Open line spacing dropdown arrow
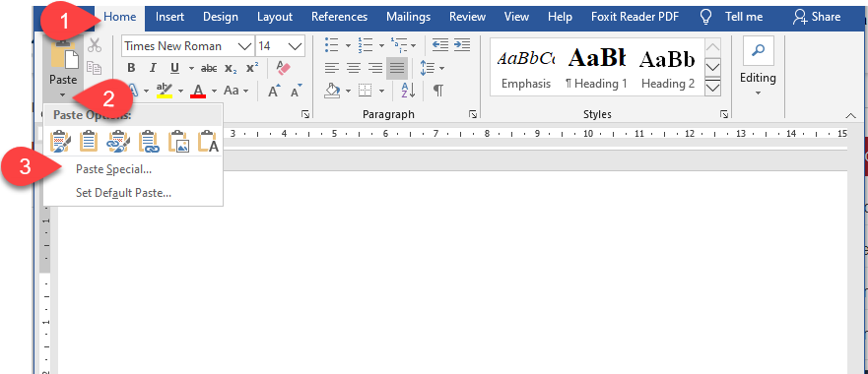Image resolution: width=868 pixels, height=374 pixels. coord(441,69)
